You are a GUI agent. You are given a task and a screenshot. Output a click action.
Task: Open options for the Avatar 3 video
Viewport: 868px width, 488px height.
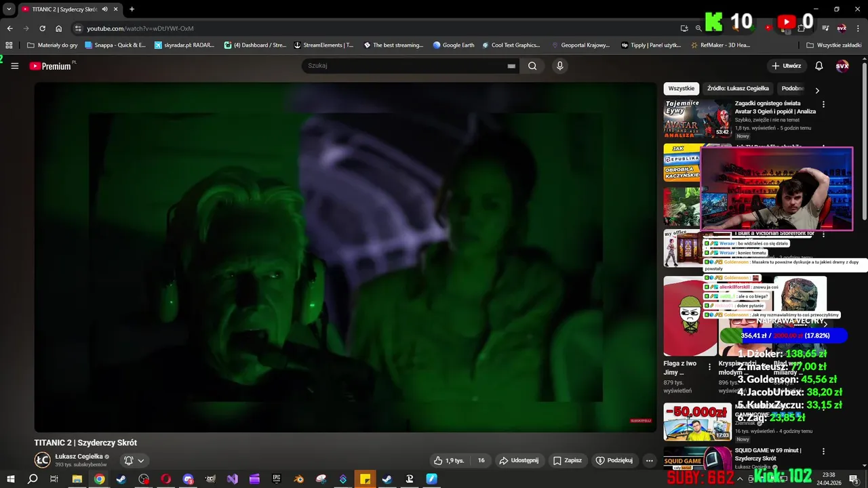click(x=823, y=104)
